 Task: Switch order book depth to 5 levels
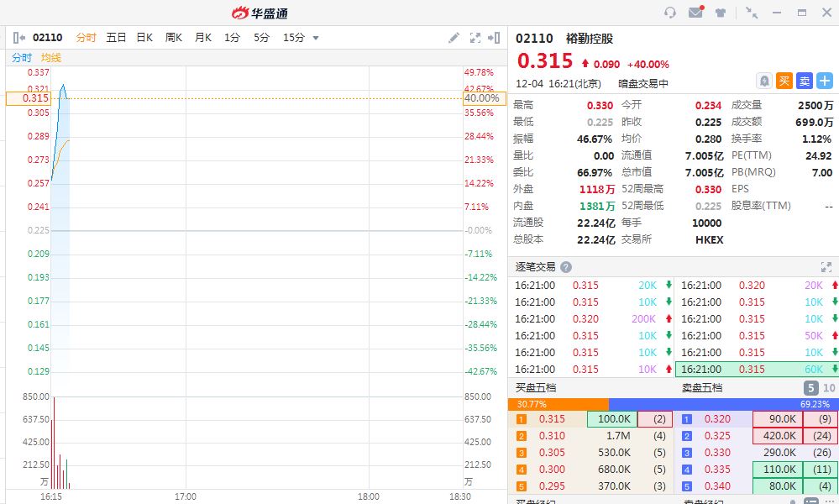(811, 388)
